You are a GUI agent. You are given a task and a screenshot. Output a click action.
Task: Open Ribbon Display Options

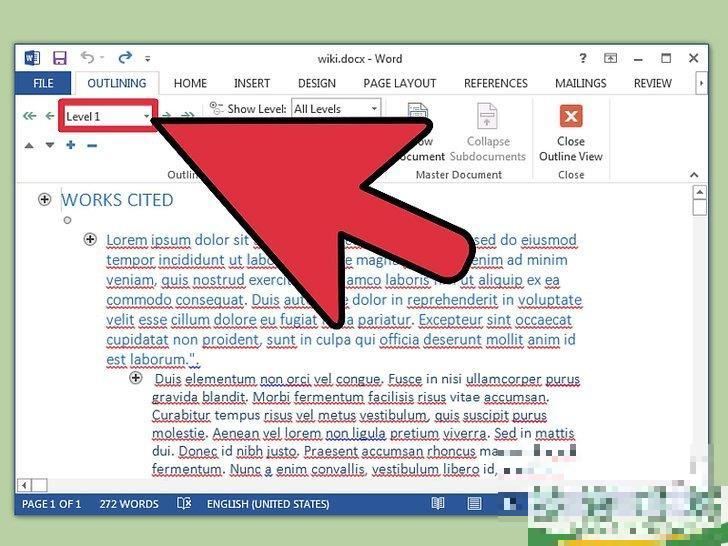point(610,58)
